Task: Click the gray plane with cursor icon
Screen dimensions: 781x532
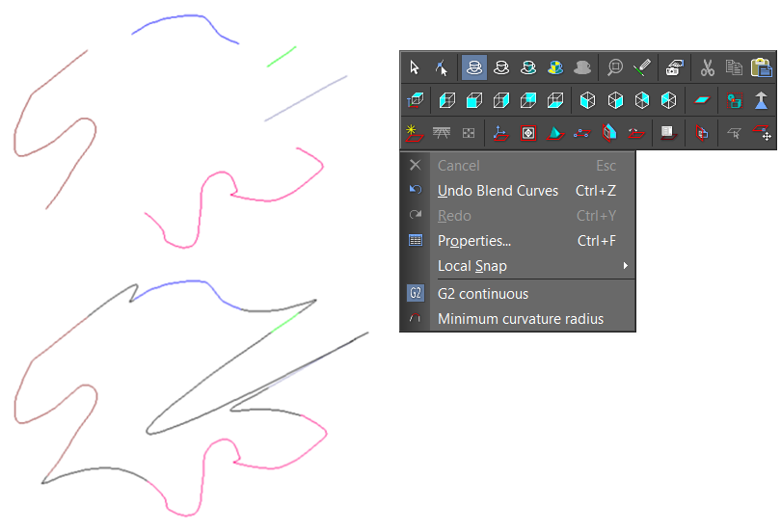Action: pyautogui.click(x=734, y=133)
